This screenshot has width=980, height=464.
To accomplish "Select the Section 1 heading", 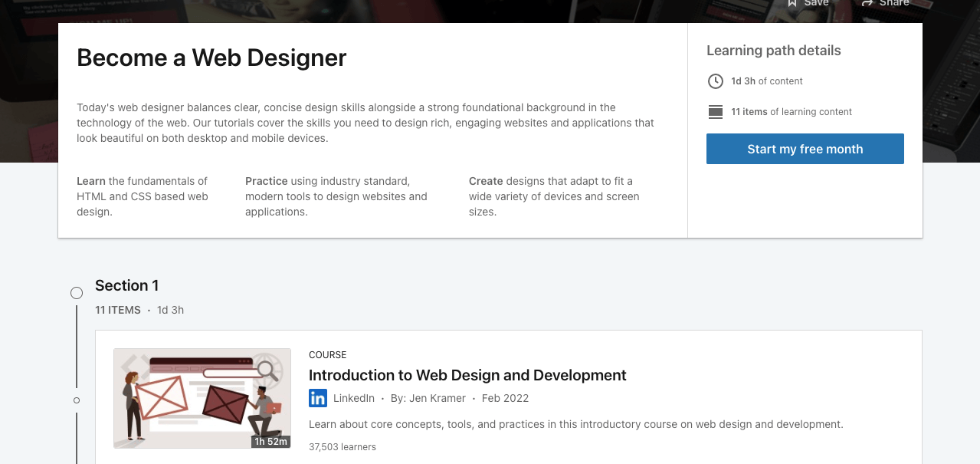I will [127, 285].
